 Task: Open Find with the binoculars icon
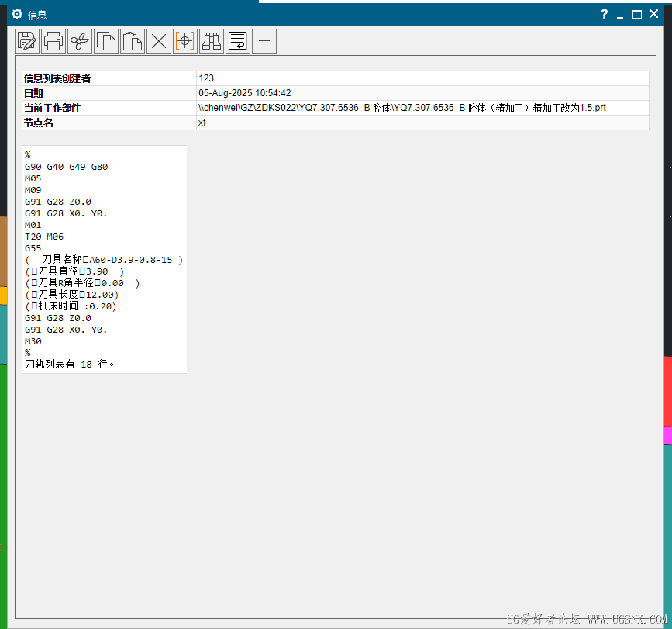click(212, 41)
